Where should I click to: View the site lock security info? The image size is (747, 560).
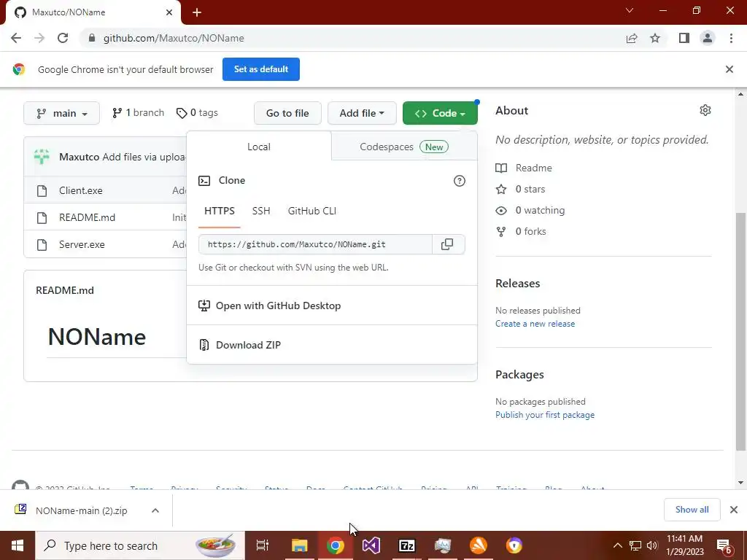click(92, 38)
